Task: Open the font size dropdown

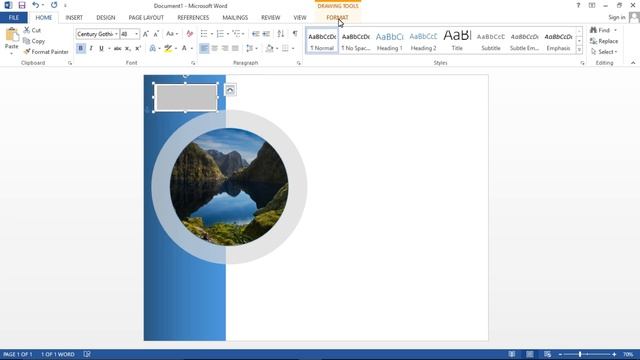Action: point(136,34)
